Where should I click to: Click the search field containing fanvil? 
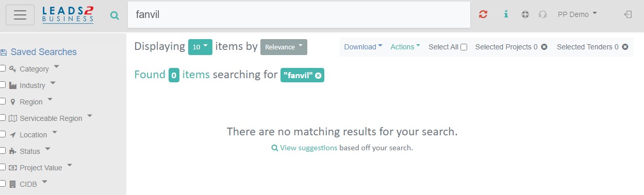point(299,14)
